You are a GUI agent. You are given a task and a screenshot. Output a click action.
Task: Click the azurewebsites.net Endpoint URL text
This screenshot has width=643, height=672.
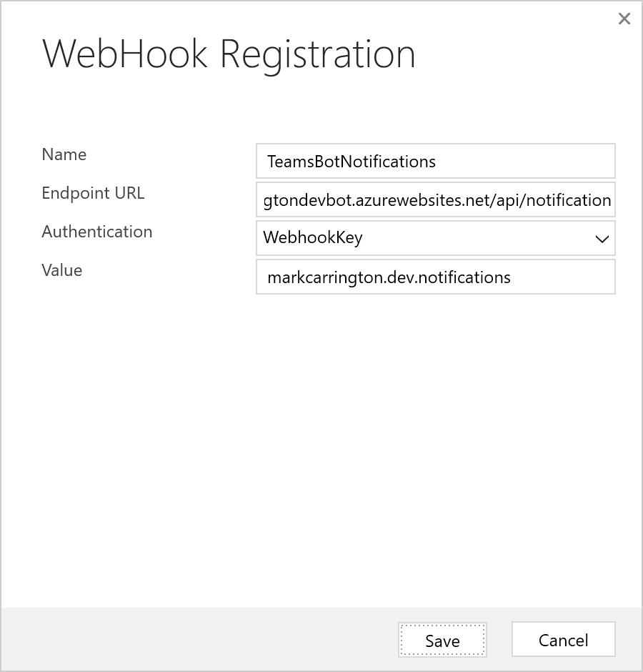[x=437, y=200]
